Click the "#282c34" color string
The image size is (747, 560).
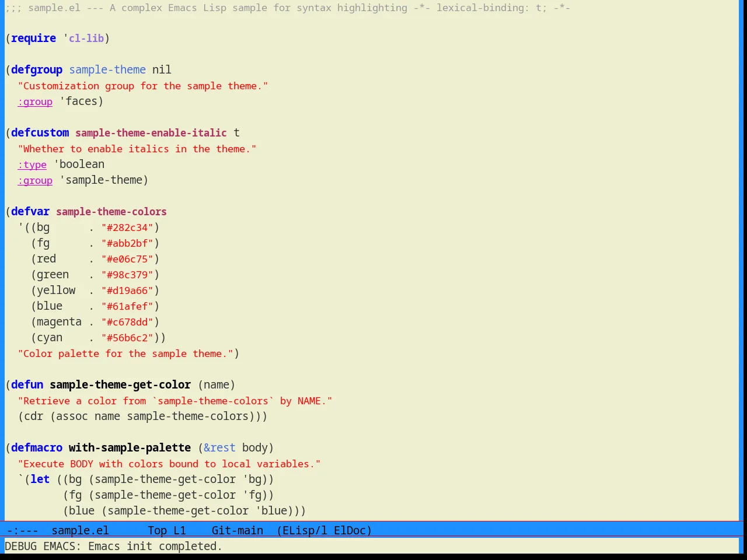click(x=127, y=228)
